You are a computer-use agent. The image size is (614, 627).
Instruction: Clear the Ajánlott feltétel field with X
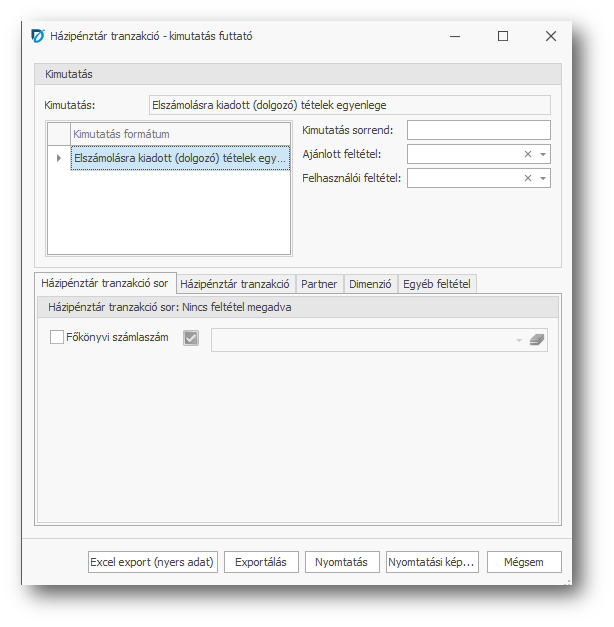click(528, 154)
